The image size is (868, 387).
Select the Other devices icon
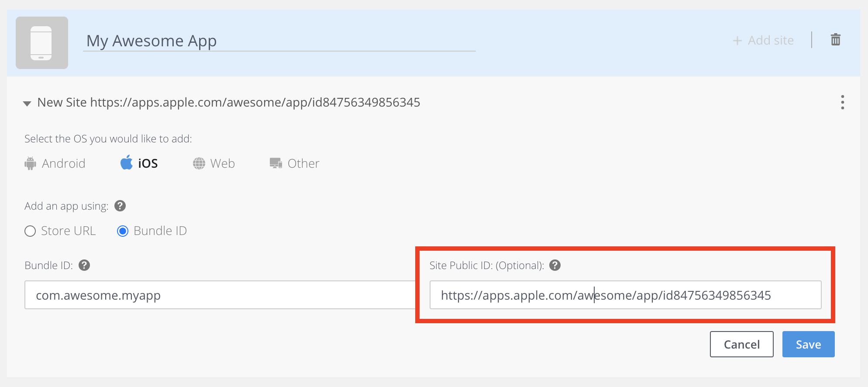pos(276,163)
